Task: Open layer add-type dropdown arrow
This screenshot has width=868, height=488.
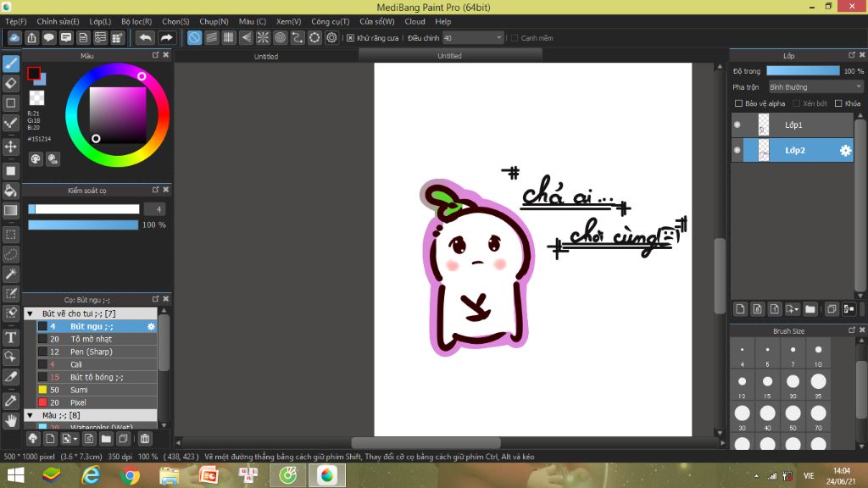Action: tap(793, 309)
